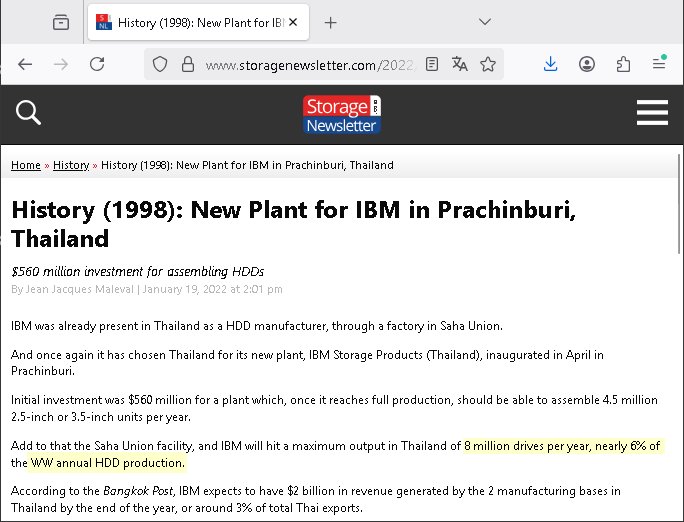Open the Firefox account profile icon
The image size is (684, 522).
(587, 64)
